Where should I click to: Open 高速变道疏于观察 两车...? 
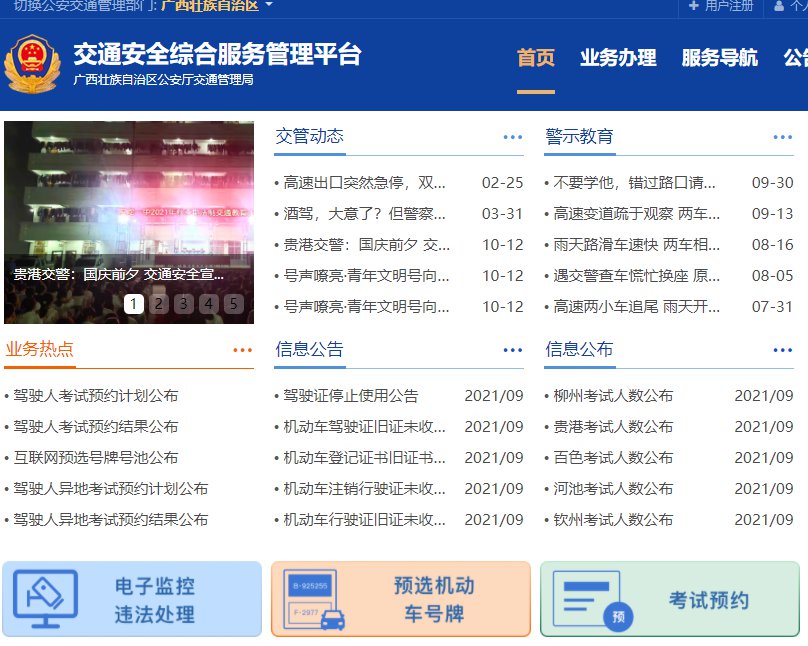(x=636, y=214)
